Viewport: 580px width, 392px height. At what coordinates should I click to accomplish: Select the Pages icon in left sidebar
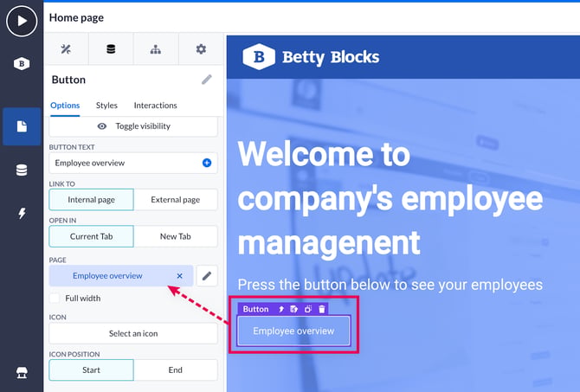click(x=22, y=126)
